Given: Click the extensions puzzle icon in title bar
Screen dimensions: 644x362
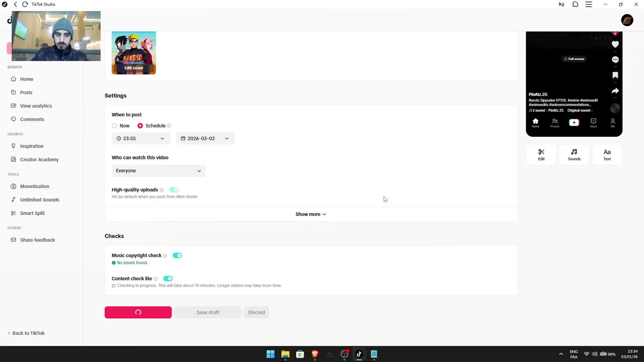Looking at the screenshot, I should (575, 5).
